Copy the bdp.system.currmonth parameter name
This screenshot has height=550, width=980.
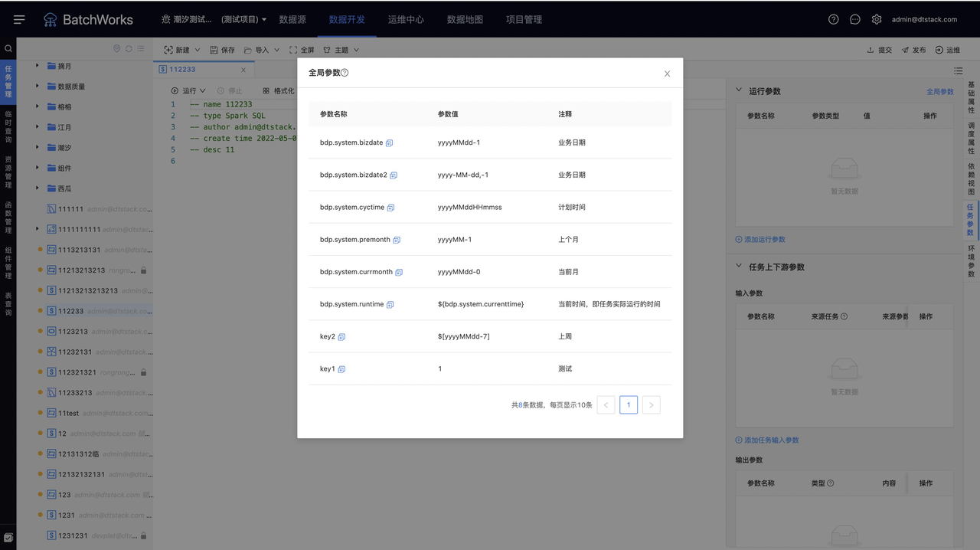click(x=399, y=272)
